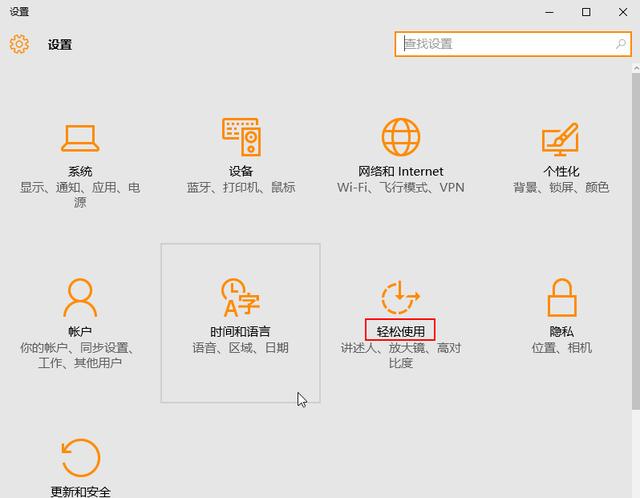This screenshot has width=640, height=498.
Task: Close the 设置 window
Action: (623, 12)
